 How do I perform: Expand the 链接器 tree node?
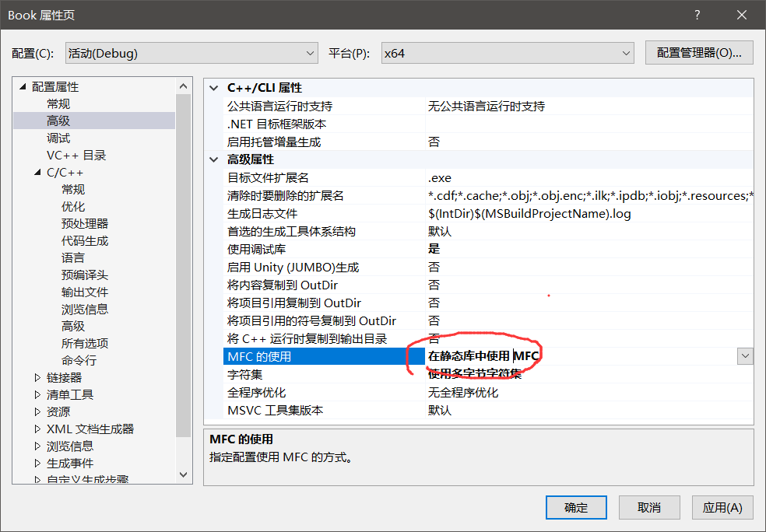(37, 377)
